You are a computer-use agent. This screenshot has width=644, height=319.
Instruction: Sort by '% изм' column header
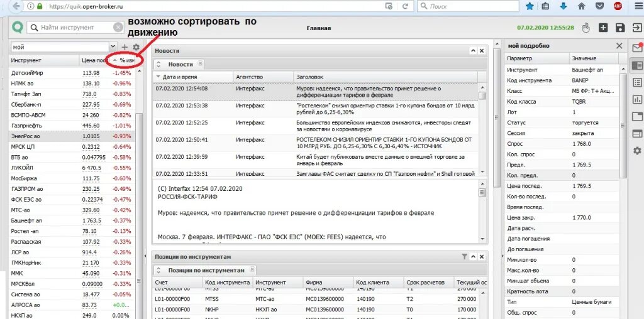(x=125, y=60)
